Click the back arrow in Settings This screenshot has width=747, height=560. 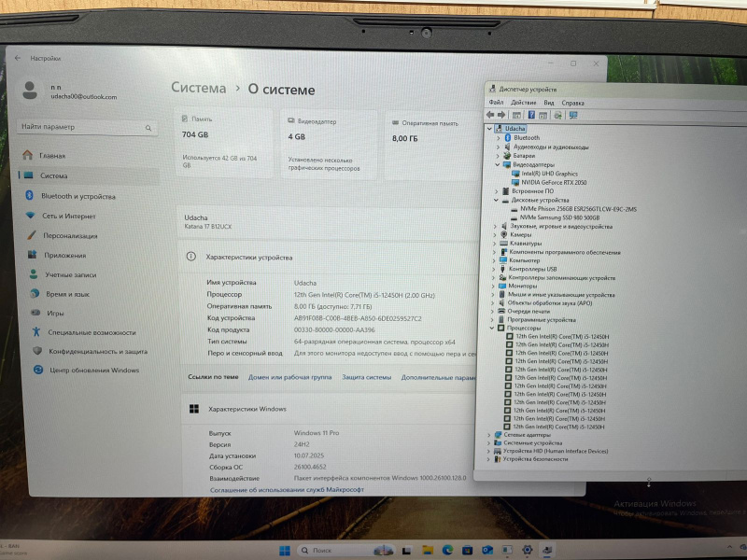pyautogui.click(x=18, y=58)
